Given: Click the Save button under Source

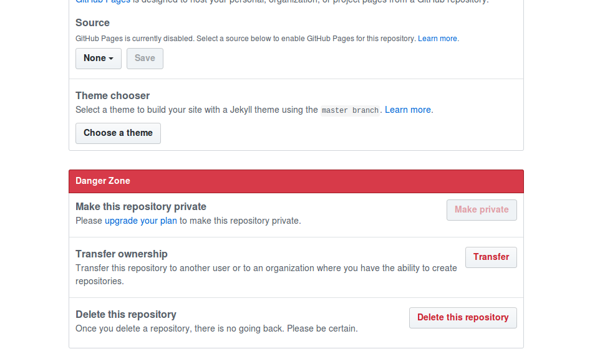Looking at the screenshot, I should [x=145, y=59].
